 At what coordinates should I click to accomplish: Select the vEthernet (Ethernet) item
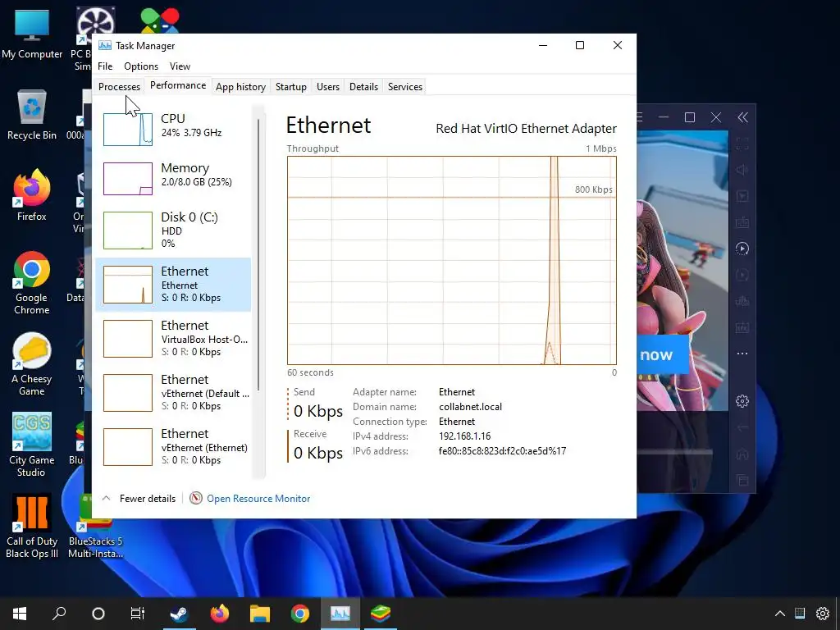(173, 447)
